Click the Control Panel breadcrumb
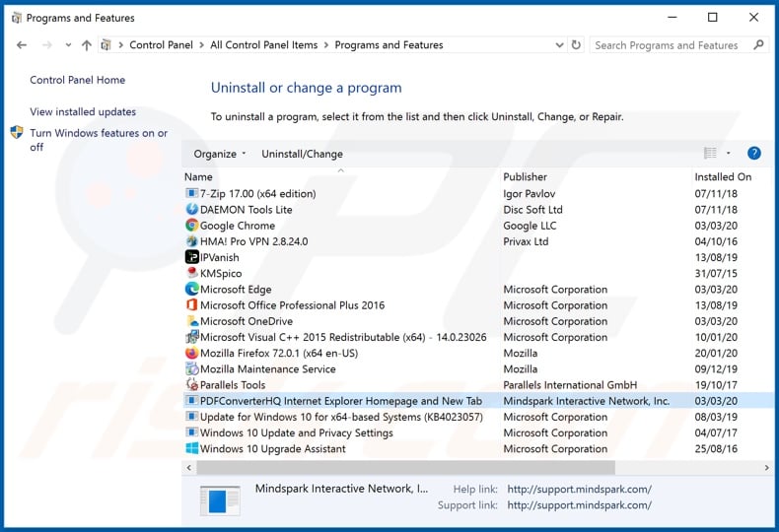The image size is (779, 532). [161, 45]
